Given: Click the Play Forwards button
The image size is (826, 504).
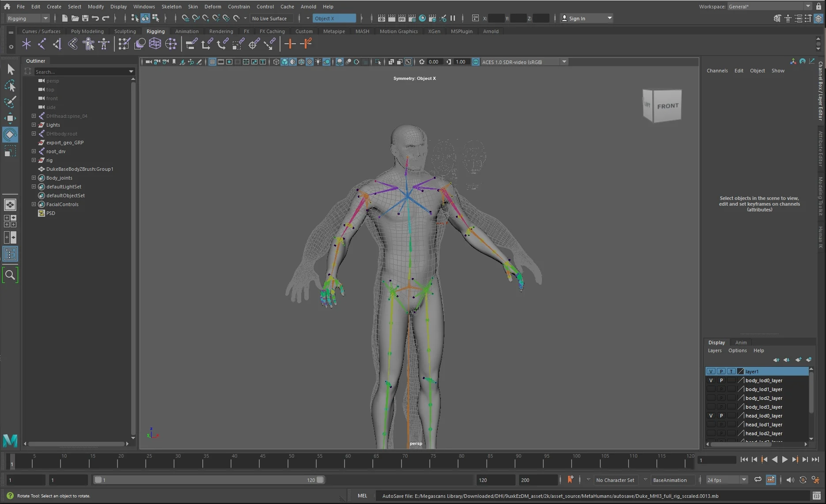Looking at the screenshot, I should 784,459.
